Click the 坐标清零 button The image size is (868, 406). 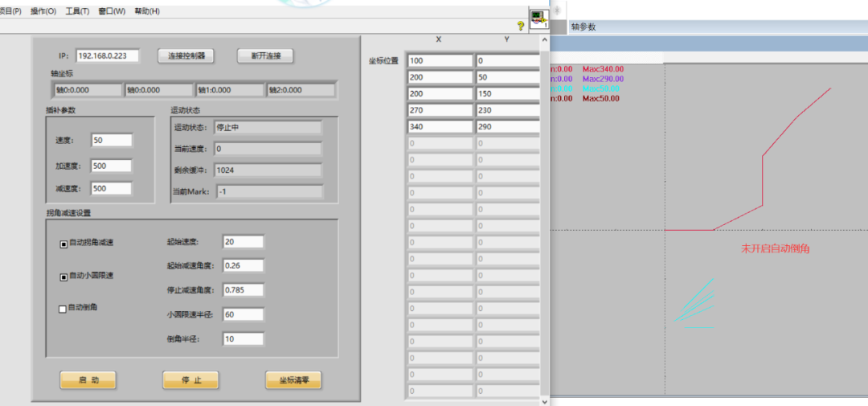coord(293,380)
